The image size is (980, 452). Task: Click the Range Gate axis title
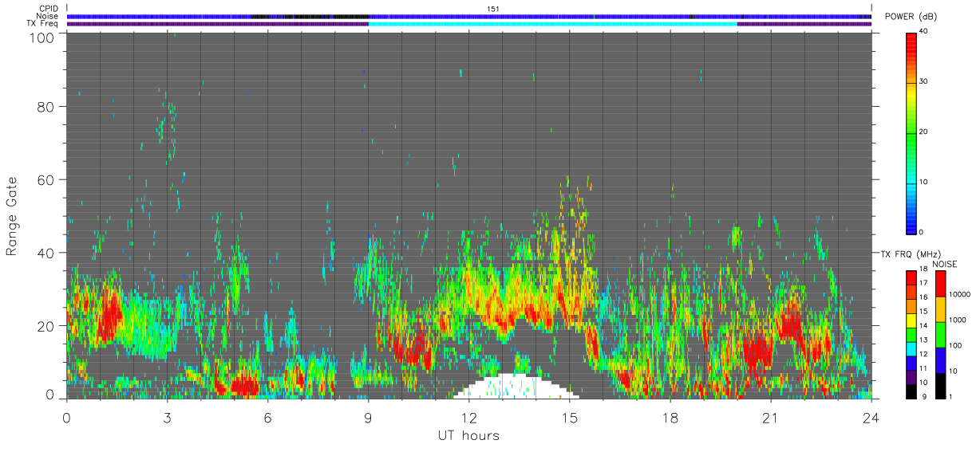[x=12, y=216]
